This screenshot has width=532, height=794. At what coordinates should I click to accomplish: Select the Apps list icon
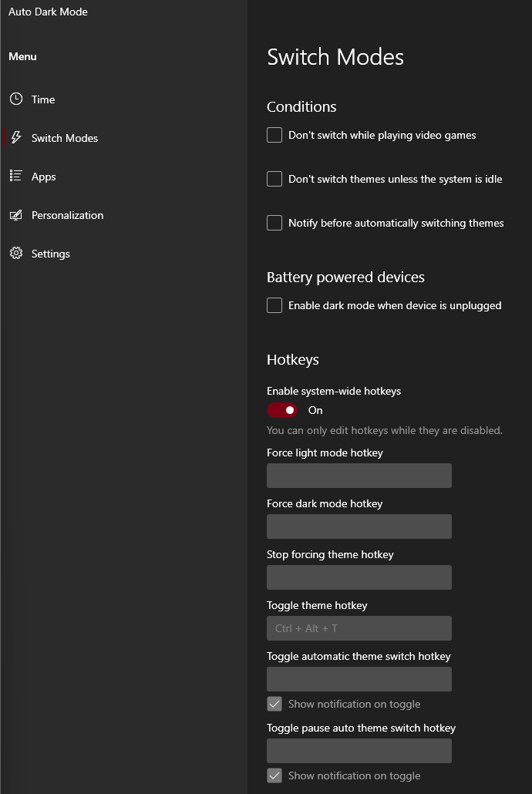14,176
